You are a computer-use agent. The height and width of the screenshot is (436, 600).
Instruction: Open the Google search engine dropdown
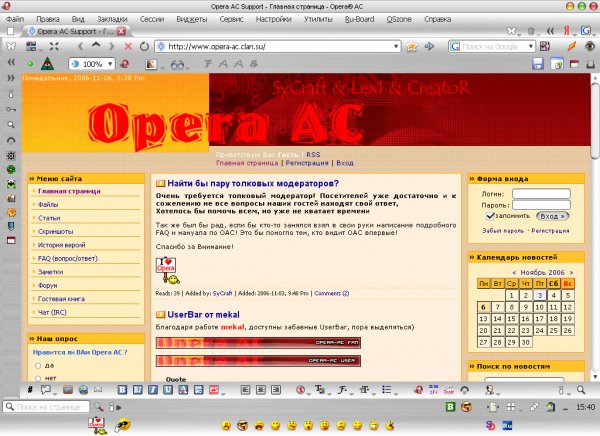[531, 47]
